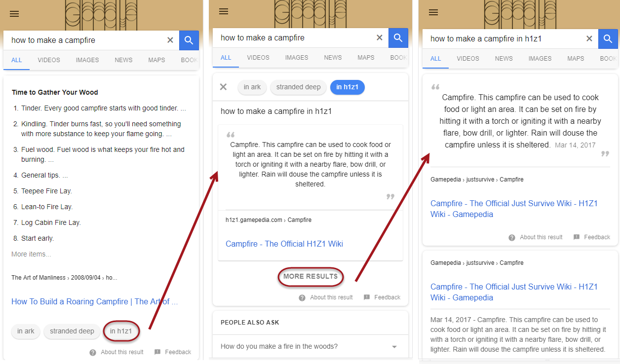620x364 pixels.
Task: Click 'in ark' chip in left panel
Action: coord(26,331)
